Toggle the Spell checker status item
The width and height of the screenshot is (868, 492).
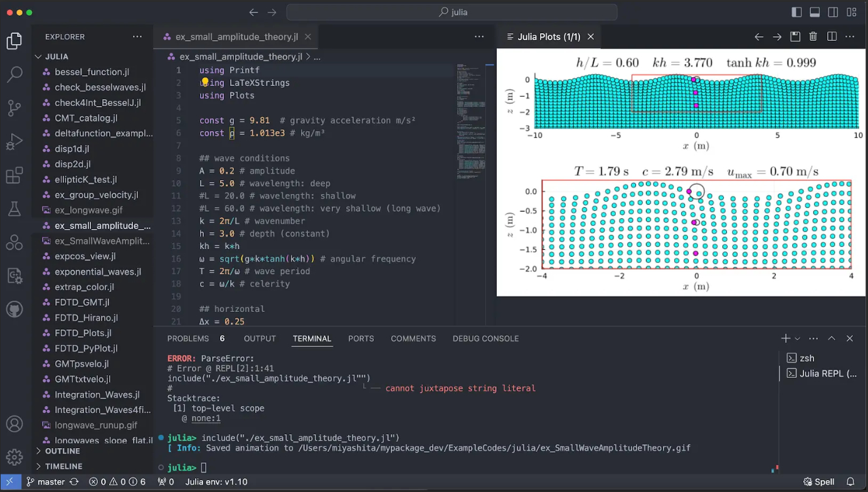click(x=820, y=482)
